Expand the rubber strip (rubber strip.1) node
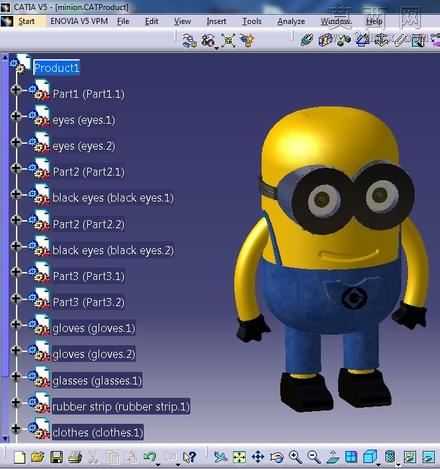The width and height of the screenshot is (440, 469). pyautogui.click(x=16, y=402)
